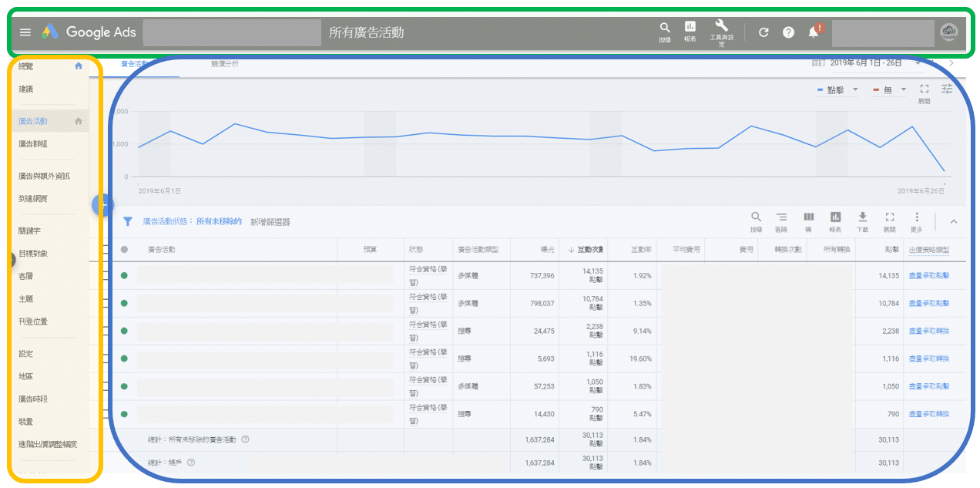Image resolution: width=980 pixels, height=488 pixels.
Task: Open the columns (欄) icon above the table
Action: (808, 217)
